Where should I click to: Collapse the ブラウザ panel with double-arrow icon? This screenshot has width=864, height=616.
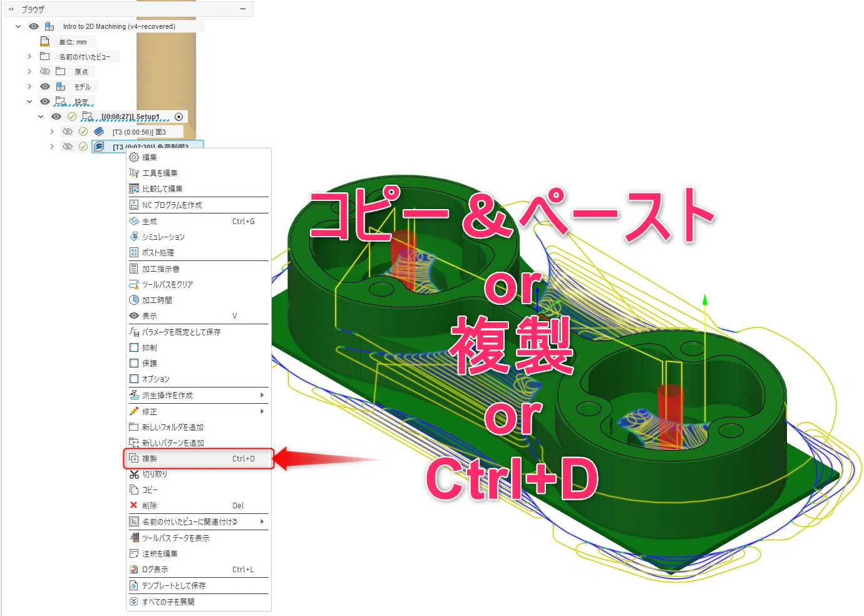[11, 9]
